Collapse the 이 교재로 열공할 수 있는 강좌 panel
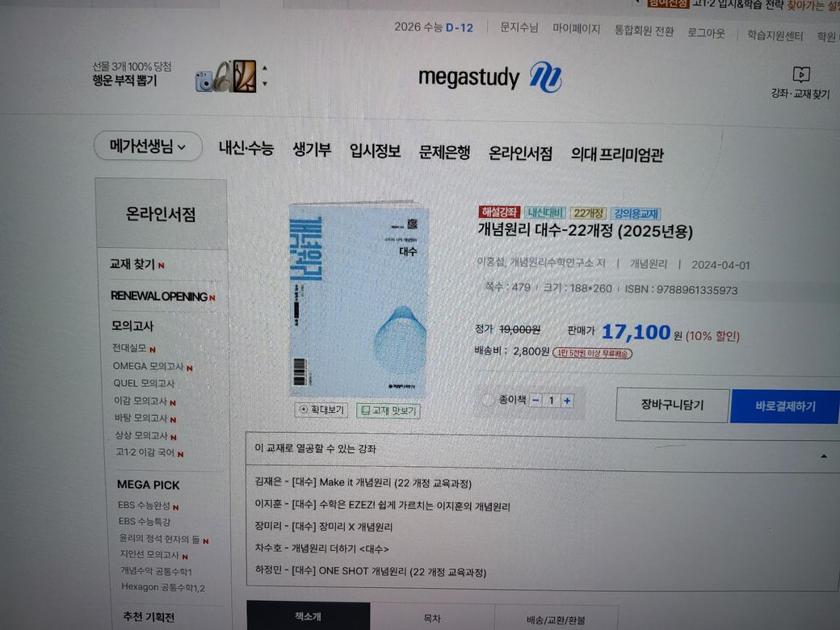 823,456
